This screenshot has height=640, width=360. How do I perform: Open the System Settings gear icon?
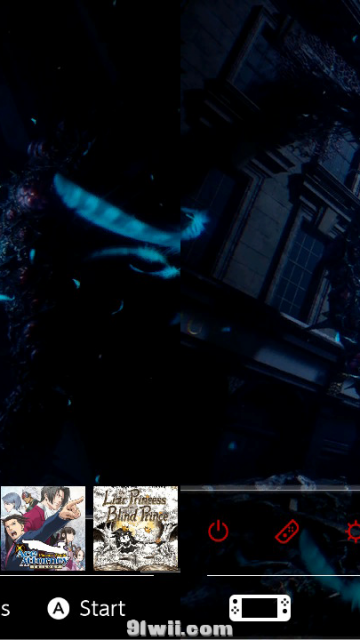tap(353, 532)
